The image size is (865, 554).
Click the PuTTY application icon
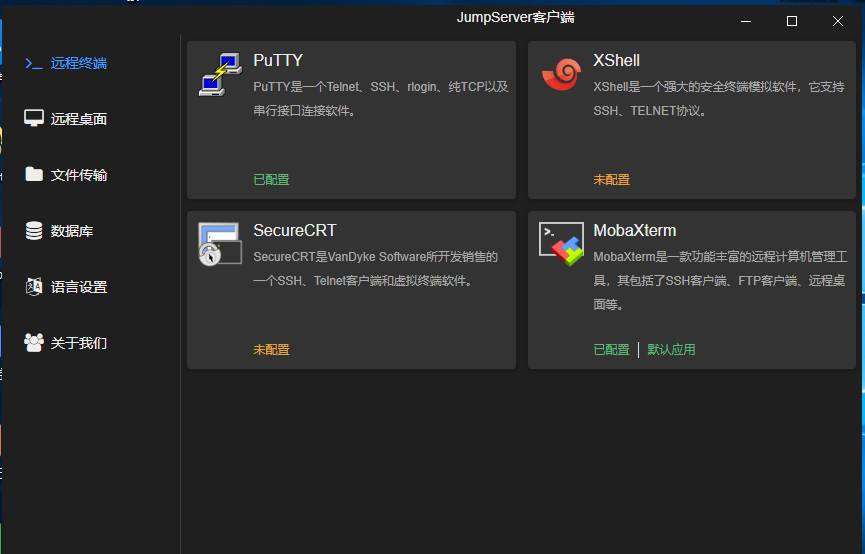[x=220, y=74]
